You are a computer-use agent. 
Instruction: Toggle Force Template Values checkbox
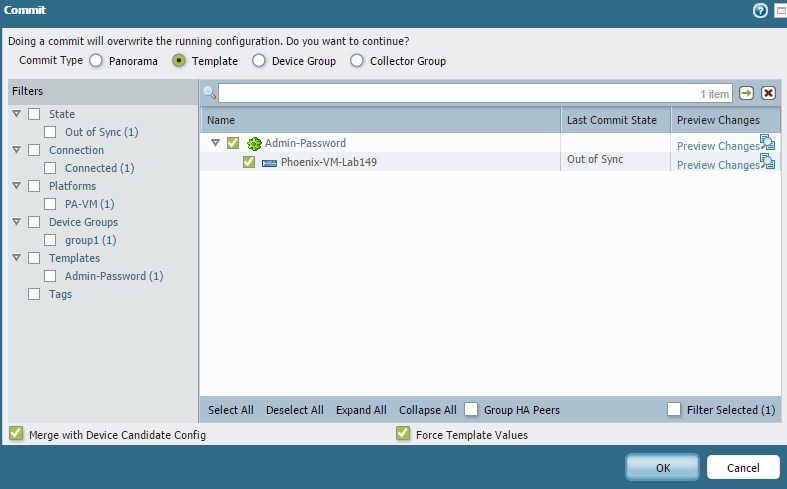pos(403,433)
